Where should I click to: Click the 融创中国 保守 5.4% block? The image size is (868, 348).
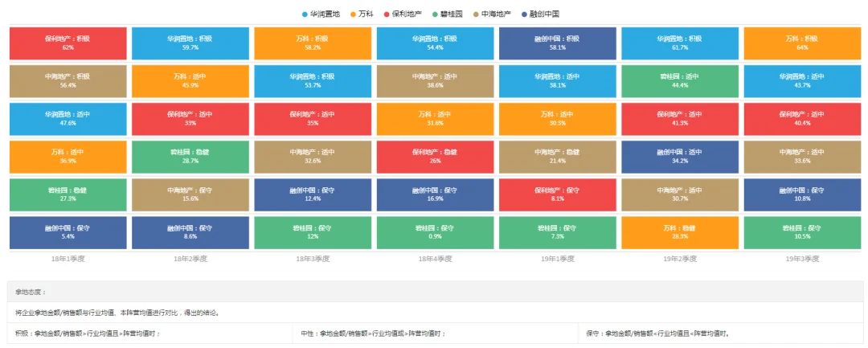click(x=68, y=232)
